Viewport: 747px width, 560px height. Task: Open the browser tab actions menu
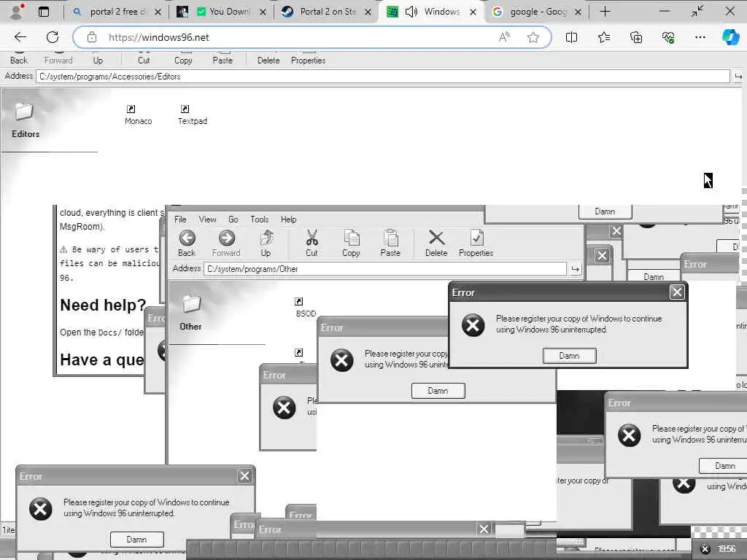pyautogui.click(x=43, y=12)
